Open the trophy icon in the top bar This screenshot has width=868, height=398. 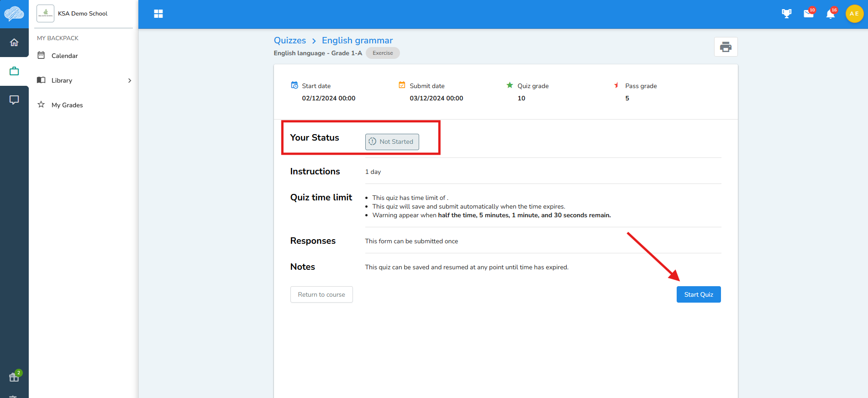(786, 14)
